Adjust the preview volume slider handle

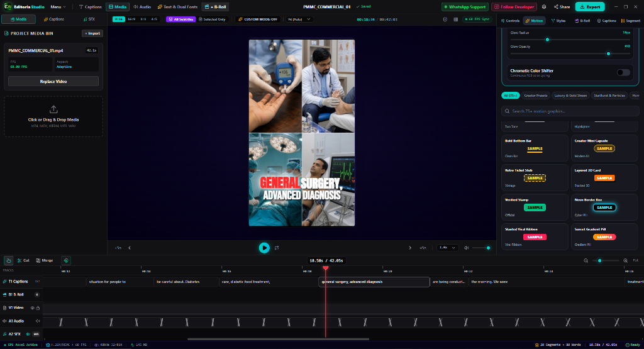pyautogui.click(x=488, y=248)
